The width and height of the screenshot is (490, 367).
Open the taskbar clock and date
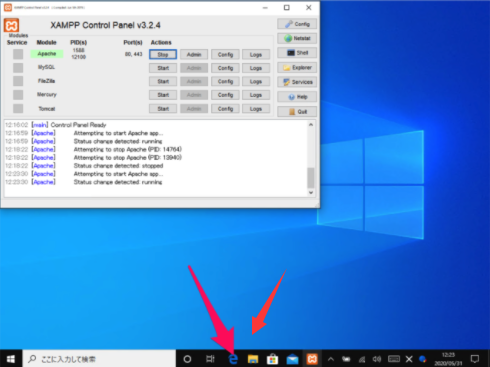click(448, 359)
